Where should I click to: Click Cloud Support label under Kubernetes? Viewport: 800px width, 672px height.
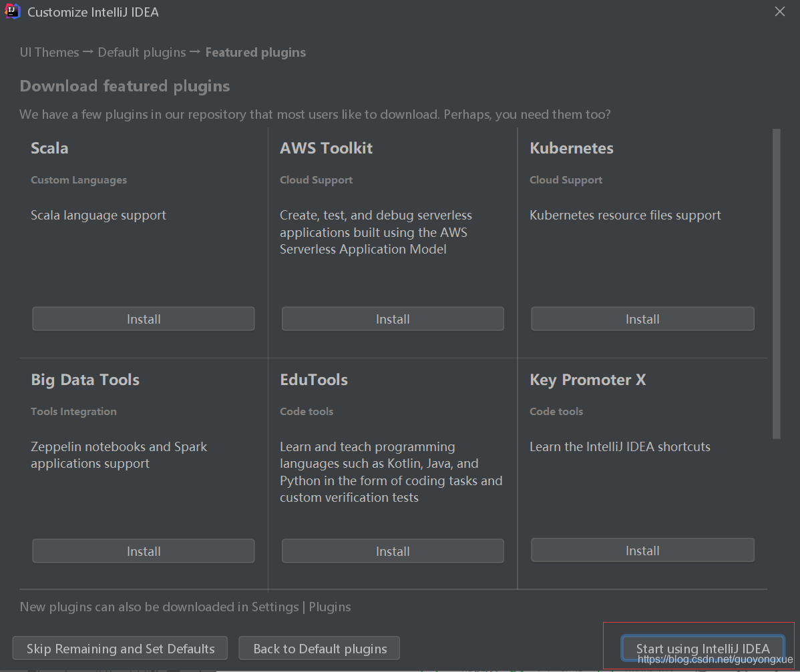566,180
